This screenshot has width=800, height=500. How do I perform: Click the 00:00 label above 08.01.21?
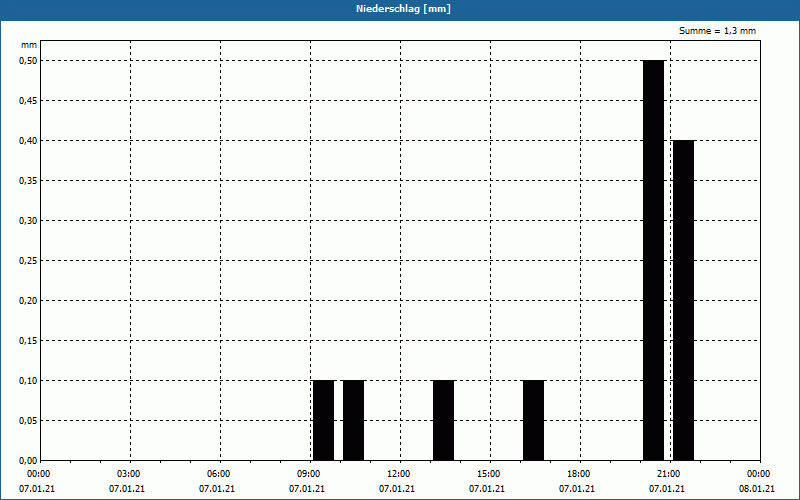pos(759,474)
